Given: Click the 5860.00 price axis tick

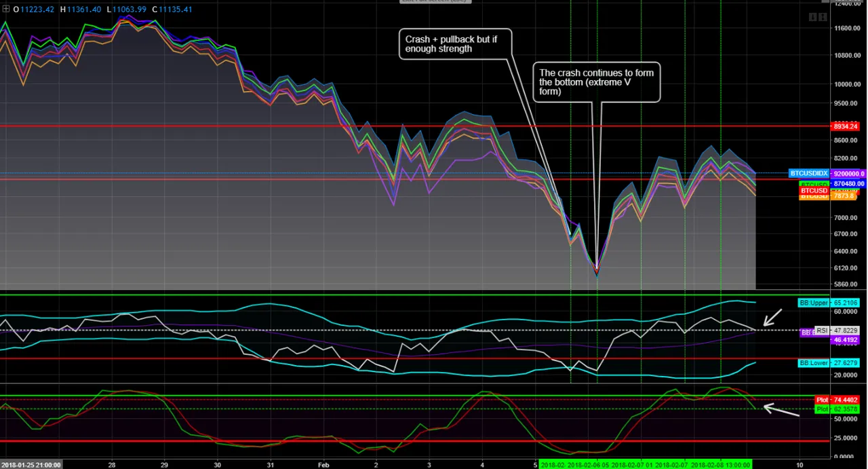Looking at the screenshot, I should 846,284.
